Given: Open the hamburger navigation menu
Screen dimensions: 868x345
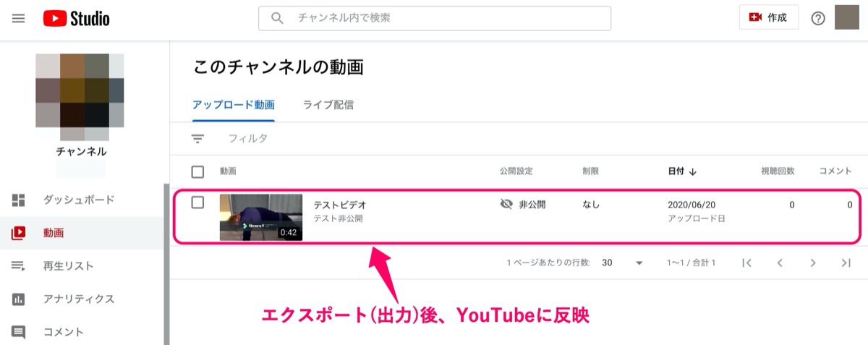Looking at the screenshot, I should coord(19,18).
